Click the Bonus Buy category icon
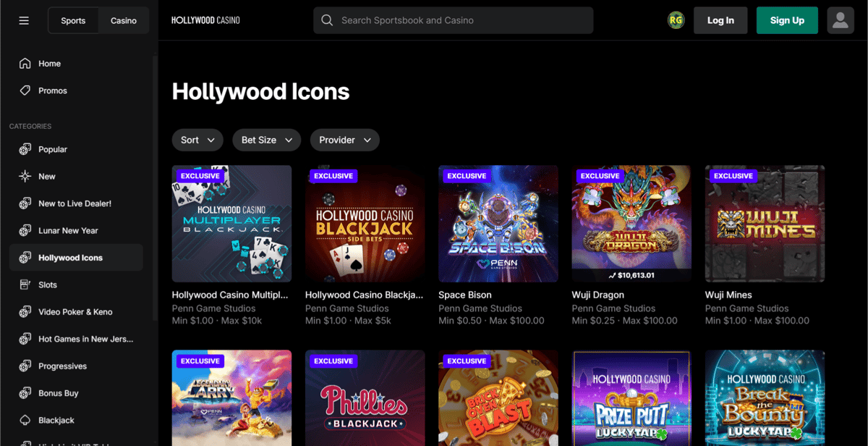868x446 pixels. coord(25,393)
